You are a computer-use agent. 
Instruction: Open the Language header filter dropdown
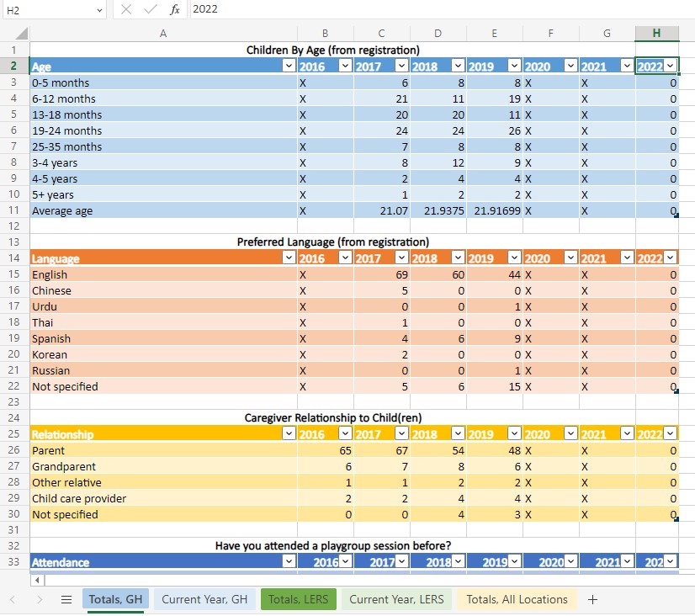[289, 258]
